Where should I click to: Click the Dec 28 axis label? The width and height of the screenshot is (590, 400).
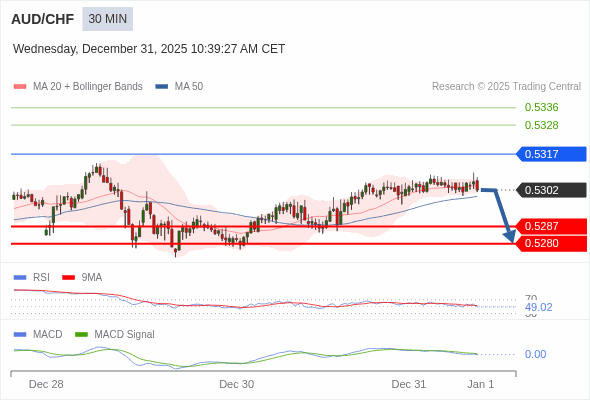point(46,384)
